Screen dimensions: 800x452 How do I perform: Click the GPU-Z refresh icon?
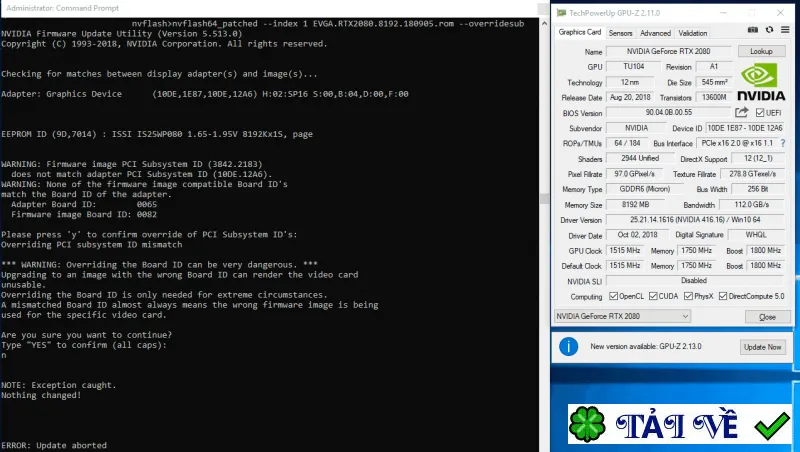coord(769,30)
